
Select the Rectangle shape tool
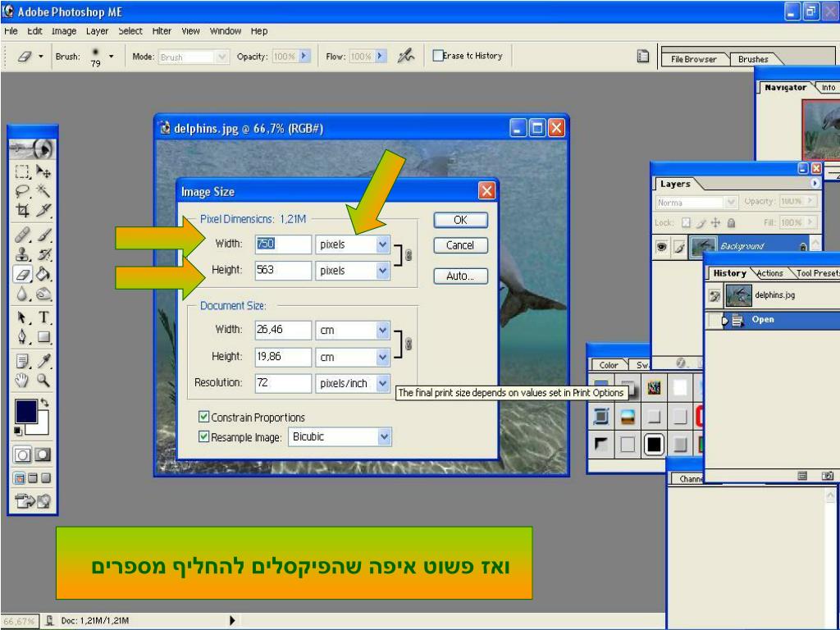(43, 337)
